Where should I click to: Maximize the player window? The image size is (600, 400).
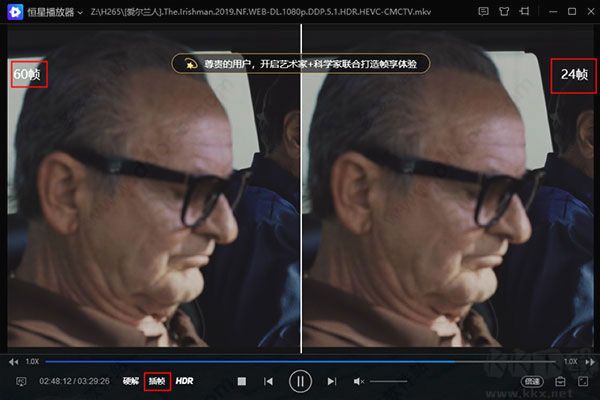pyautogui.click(x=572, y=11)
